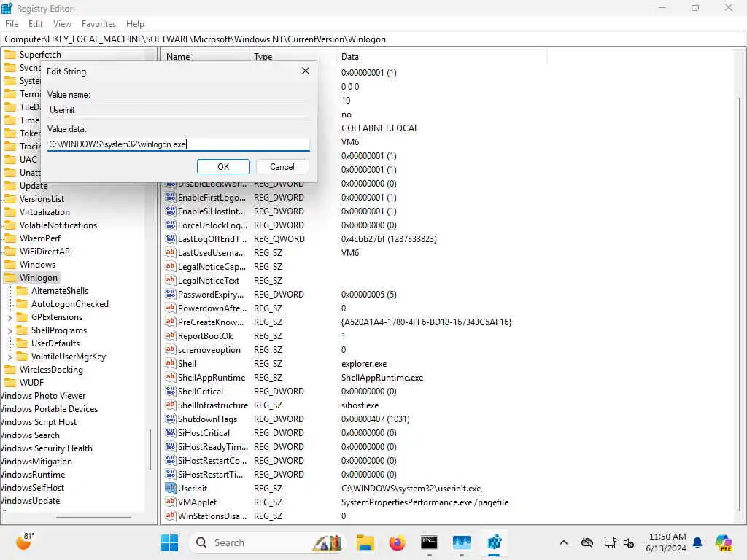Click the taskbar Search box
Screen dimensions: 747x560
tap(267, 542)
